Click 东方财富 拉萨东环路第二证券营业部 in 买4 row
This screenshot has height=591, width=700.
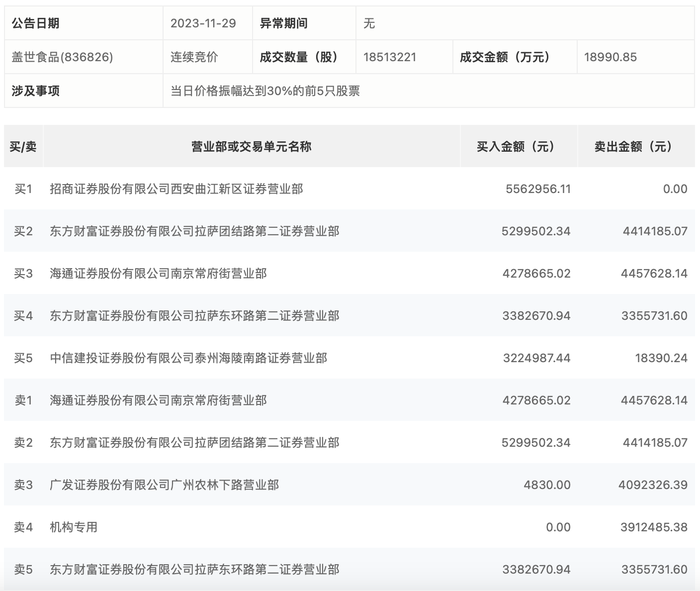pyautogui.click(x=195, y=316)
